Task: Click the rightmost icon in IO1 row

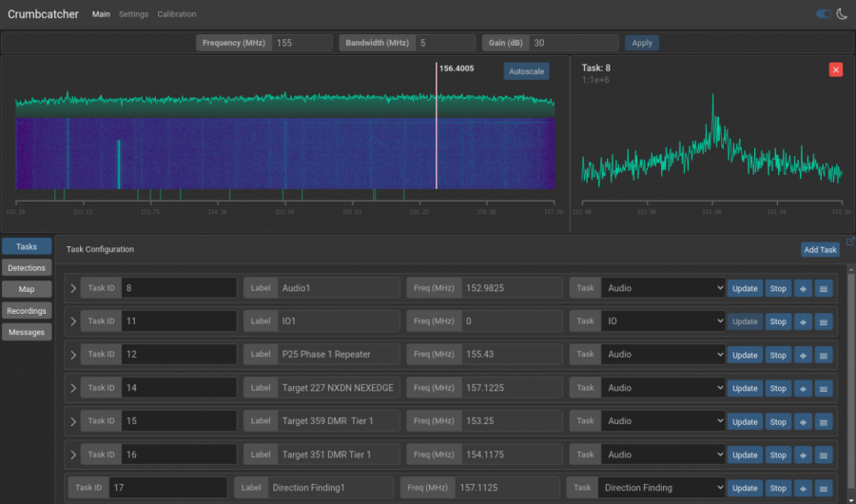Action: tap(824, 321)
